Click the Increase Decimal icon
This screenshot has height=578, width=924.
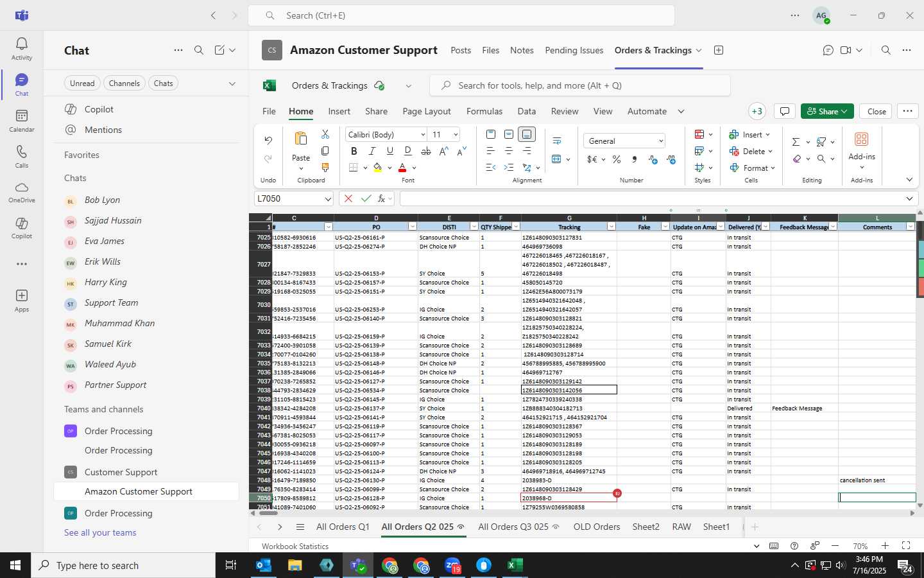tap(653, 159)
